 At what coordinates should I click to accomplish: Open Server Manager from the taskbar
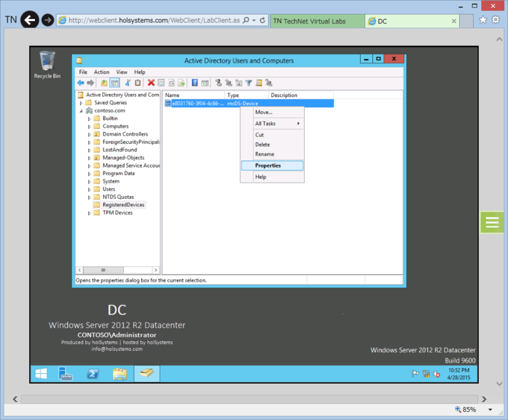point(65,374)
